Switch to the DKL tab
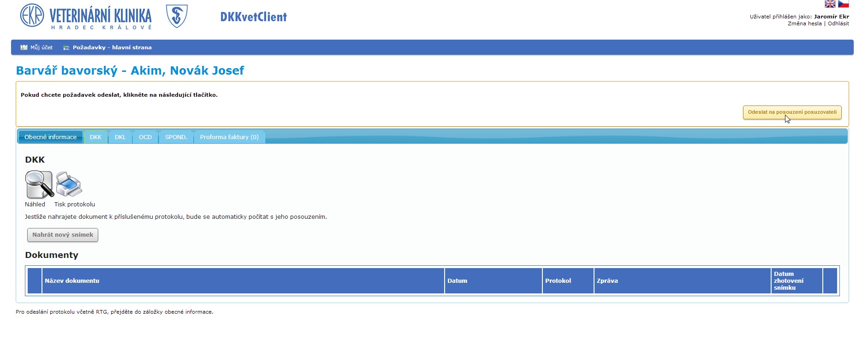The height and width of the screenshot is (345, 868). coord(120,137)
